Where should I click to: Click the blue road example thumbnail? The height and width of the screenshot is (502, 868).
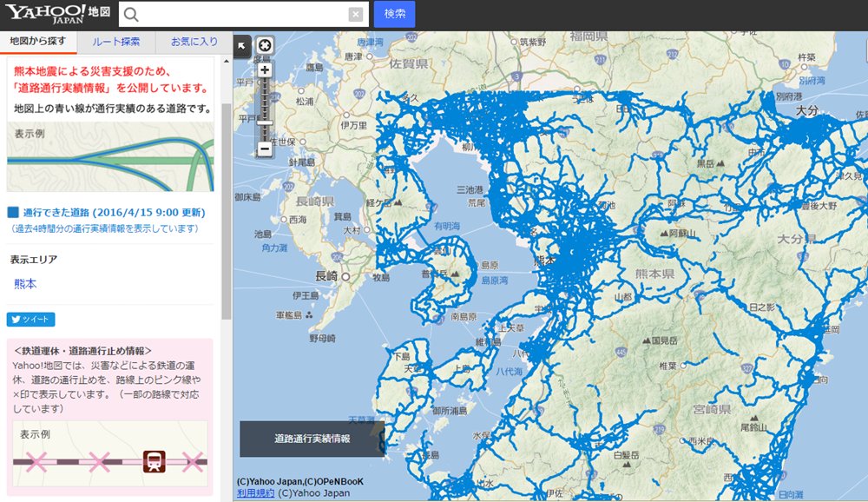click(x=110, y=157)
